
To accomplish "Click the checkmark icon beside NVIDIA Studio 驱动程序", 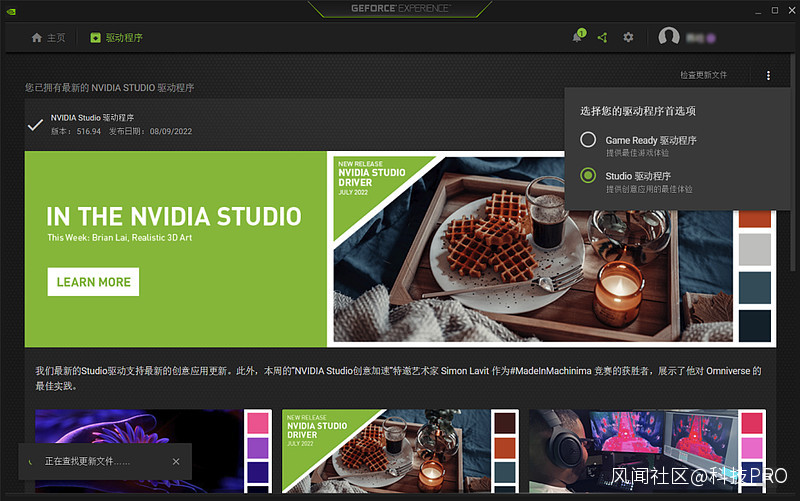I will point(35,124).
